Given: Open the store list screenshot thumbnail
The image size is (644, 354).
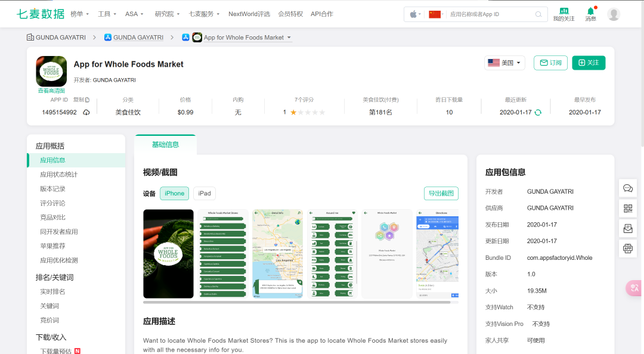Looking at the screenshot, I should [223, 254].
